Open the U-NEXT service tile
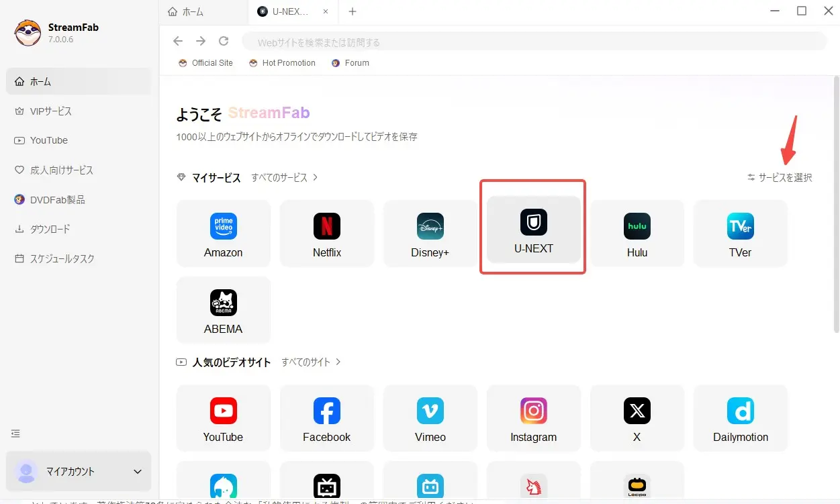Screen dimensions: 840x504 [x=534, y=229]
